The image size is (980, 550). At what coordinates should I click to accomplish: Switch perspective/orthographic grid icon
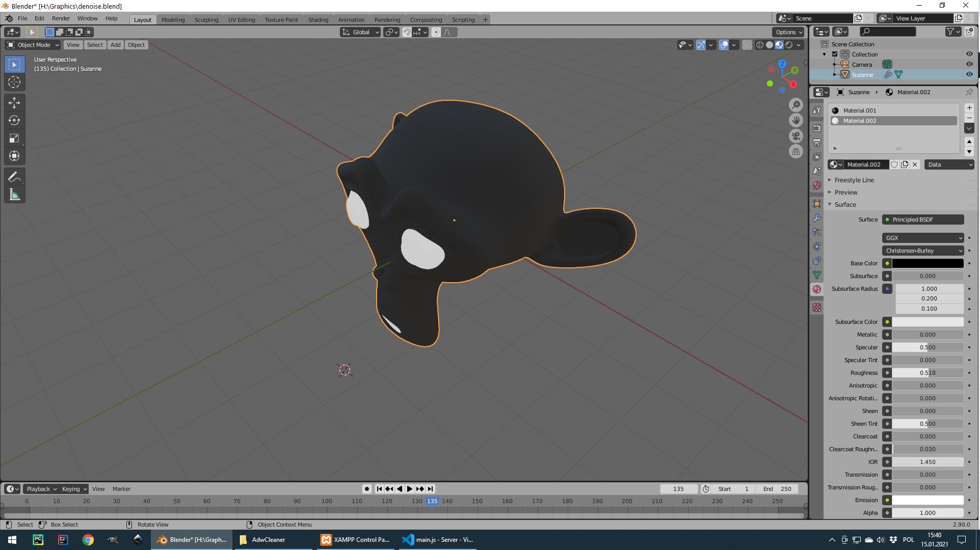coord(796,151)
